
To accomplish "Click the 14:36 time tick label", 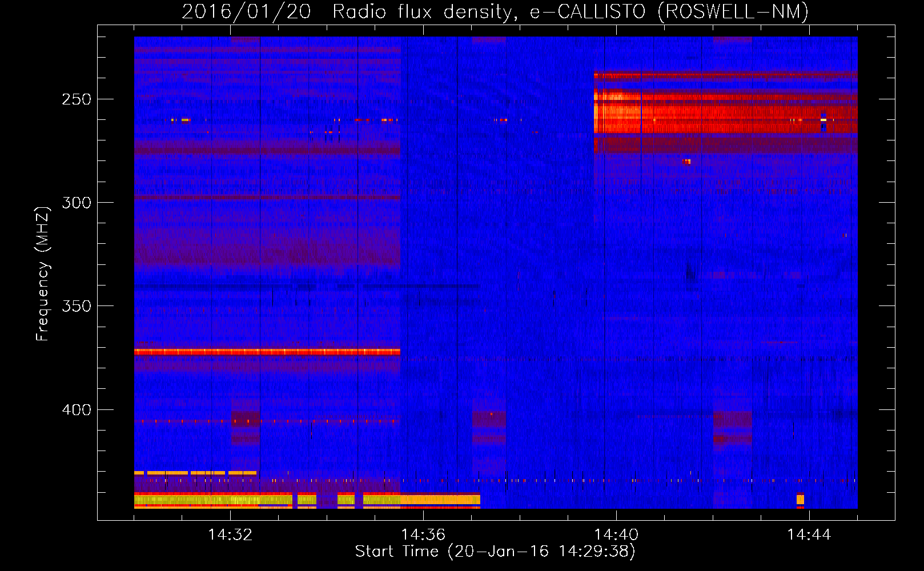I will 423,535.
